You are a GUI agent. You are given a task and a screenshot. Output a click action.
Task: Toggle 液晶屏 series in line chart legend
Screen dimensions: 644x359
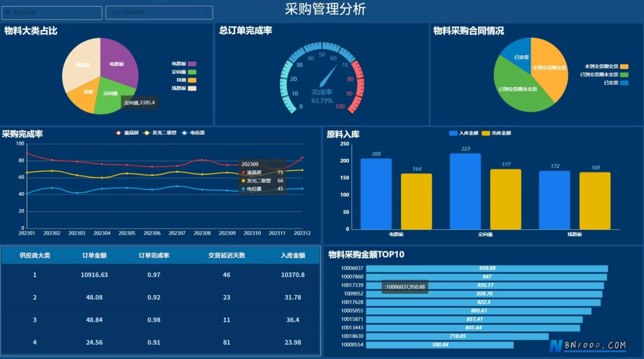coord(127,133)
